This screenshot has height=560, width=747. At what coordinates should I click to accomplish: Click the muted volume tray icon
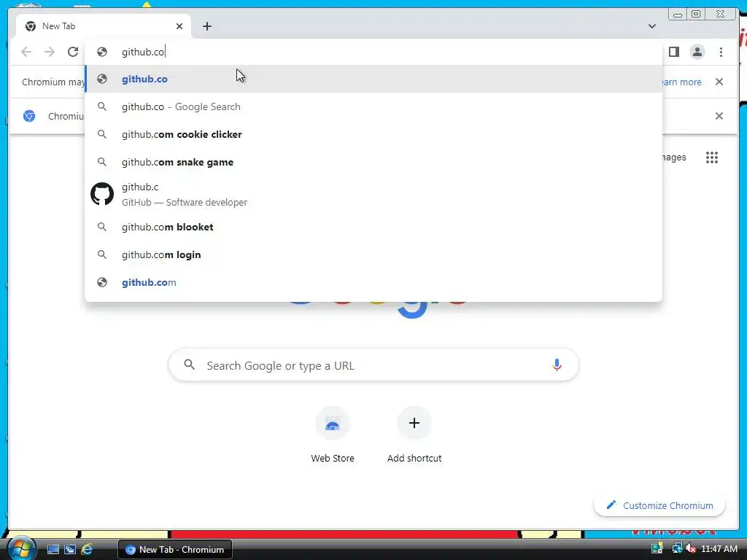point(691,549)
